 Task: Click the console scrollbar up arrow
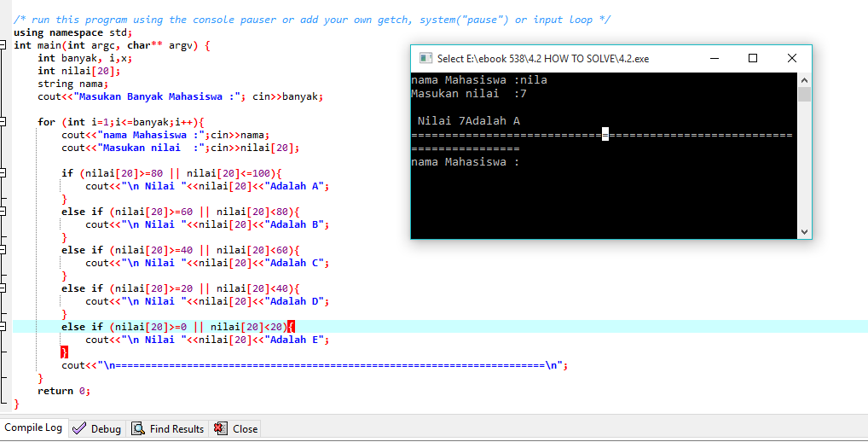[804, 79]
